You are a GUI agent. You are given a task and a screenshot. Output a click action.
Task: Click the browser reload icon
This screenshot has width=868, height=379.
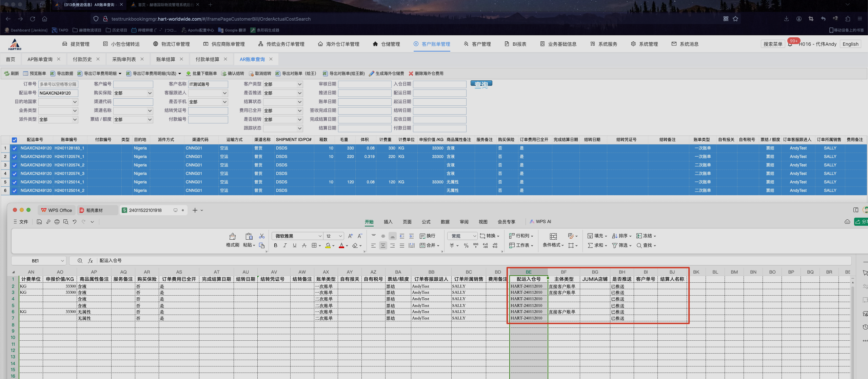click(x=33, y=19)
